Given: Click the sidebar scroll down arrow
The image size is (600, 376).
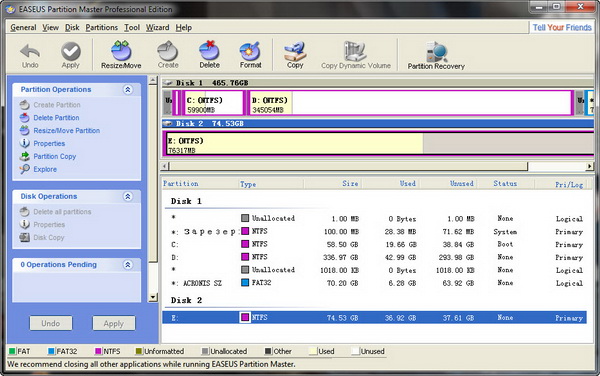Looking at the screenshot, I should pos(153,297).
